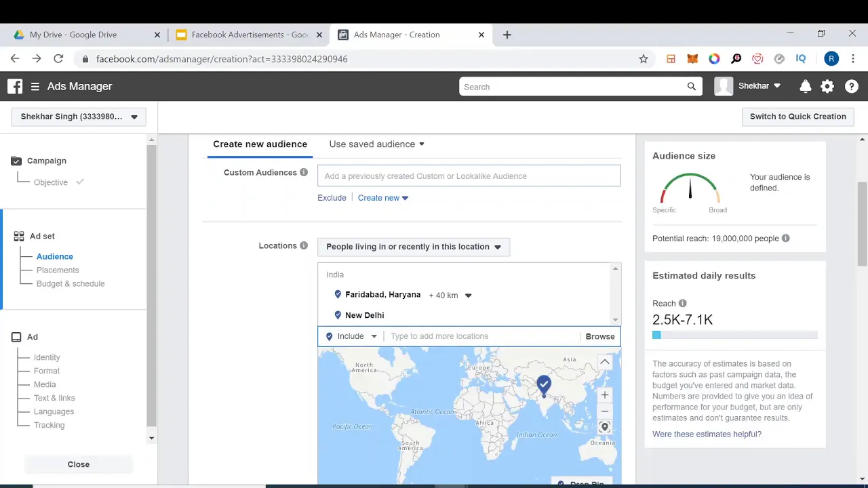This screenshot has height=488, width=868.
Task: Select Identity under Ad
Action: point(47,357)
